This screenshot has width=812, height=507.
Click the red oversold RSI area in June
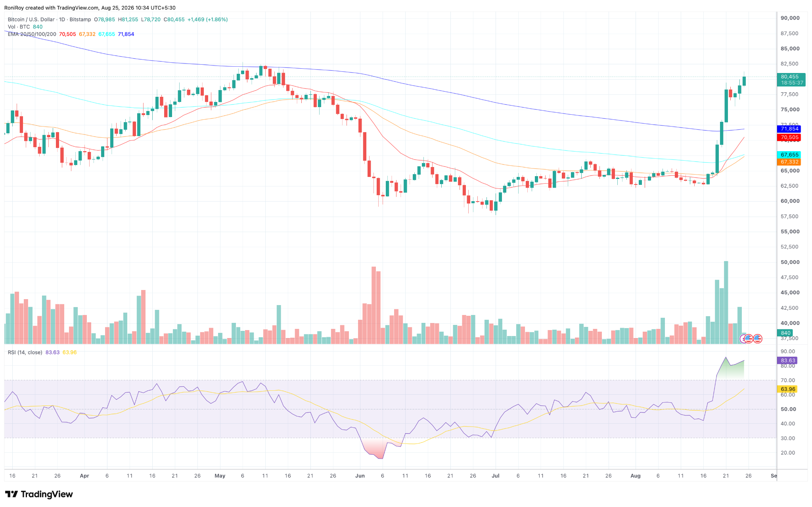[x=375, y=447]
